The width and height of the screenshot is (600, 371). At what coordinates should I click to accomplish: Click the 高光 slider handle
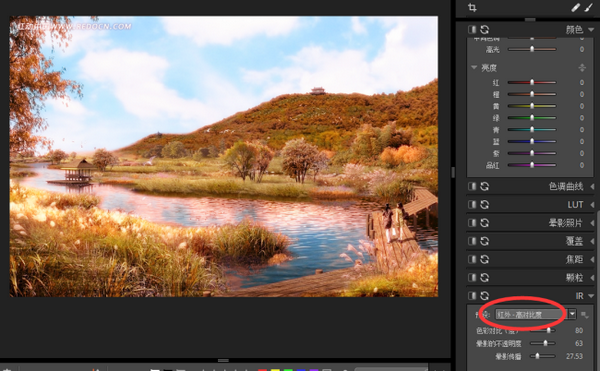[x=532, y=49]
